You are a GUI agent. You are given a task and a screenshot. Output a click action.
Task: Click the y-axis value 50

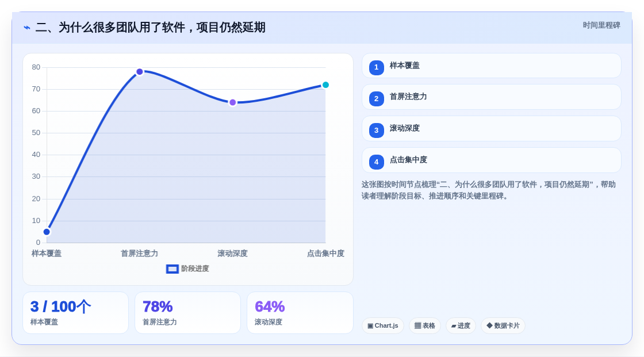tap(36, 133)
